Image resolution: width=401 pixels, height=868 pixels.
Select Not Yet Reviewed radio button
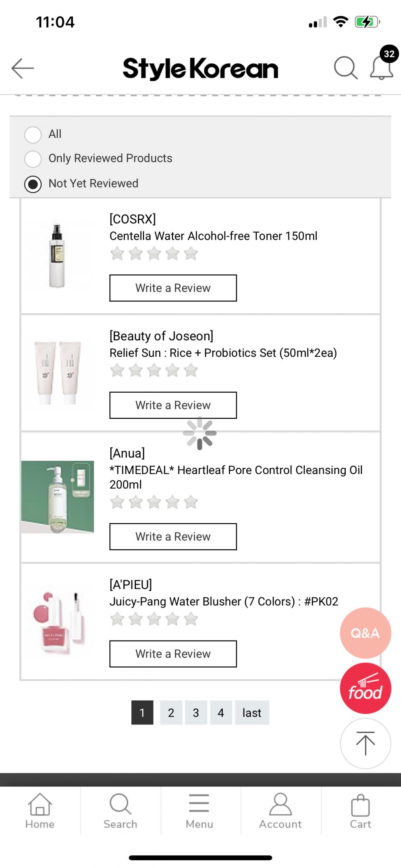pyautogui.click(x=33, y=184)
